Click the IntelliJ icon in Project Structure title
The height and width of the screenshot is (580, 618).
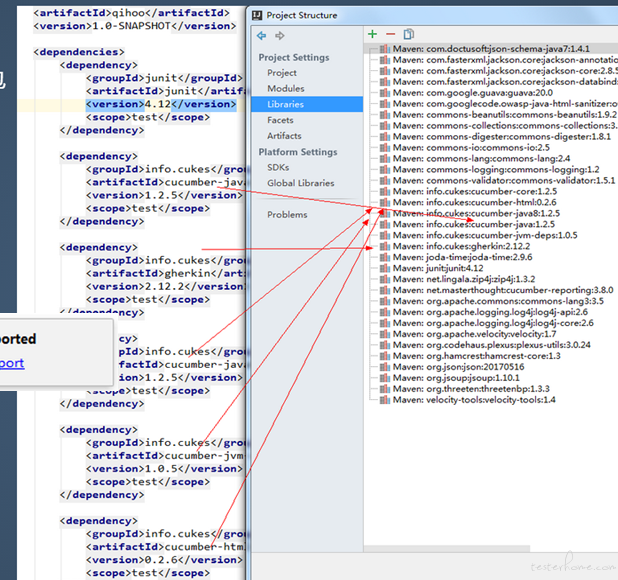(x=257, y=15)
